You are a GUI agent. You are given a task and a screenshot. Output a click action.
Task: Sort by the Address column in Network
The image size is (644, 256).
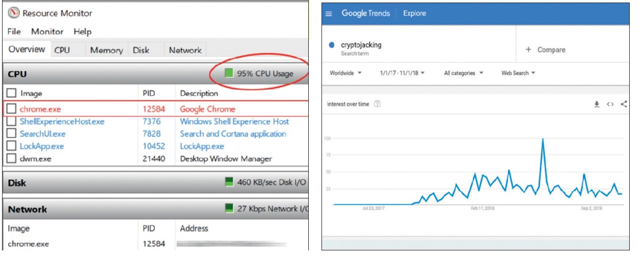[x=194, y=228]
